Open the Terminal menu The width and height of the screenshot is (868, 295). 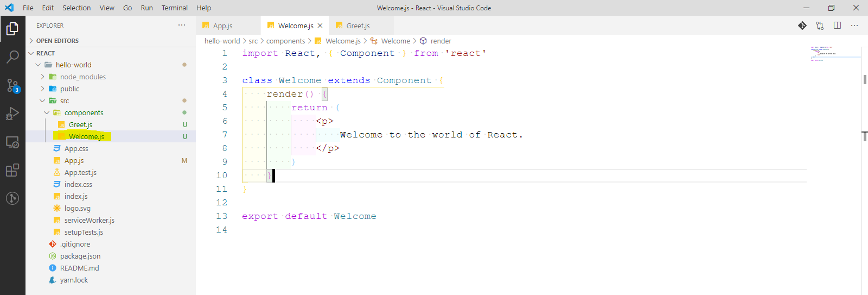coord(175,8)
